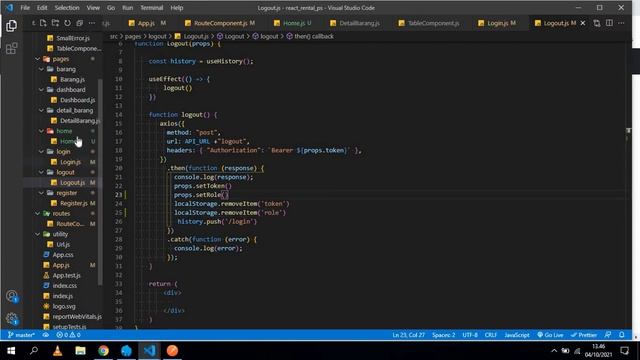Click New File icon in explorer toolbar

click(x=43, y=23)
